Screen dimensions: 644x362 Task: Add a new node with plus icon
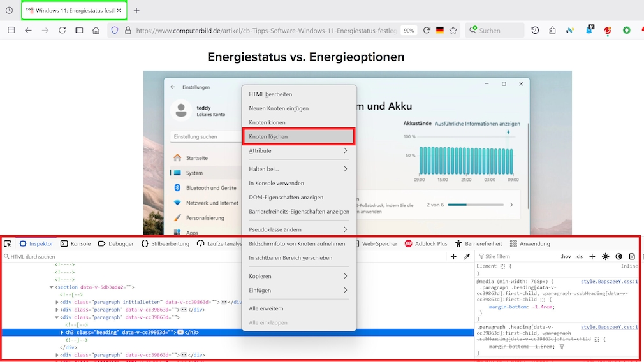[453, 256]
